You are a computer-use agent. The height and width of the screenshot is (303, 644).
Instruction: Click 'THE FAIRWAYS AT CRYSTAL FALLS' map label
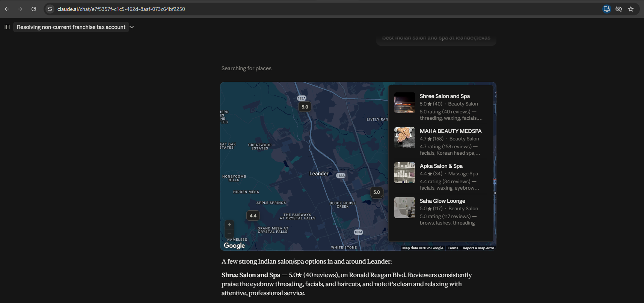tap(297, 217)
